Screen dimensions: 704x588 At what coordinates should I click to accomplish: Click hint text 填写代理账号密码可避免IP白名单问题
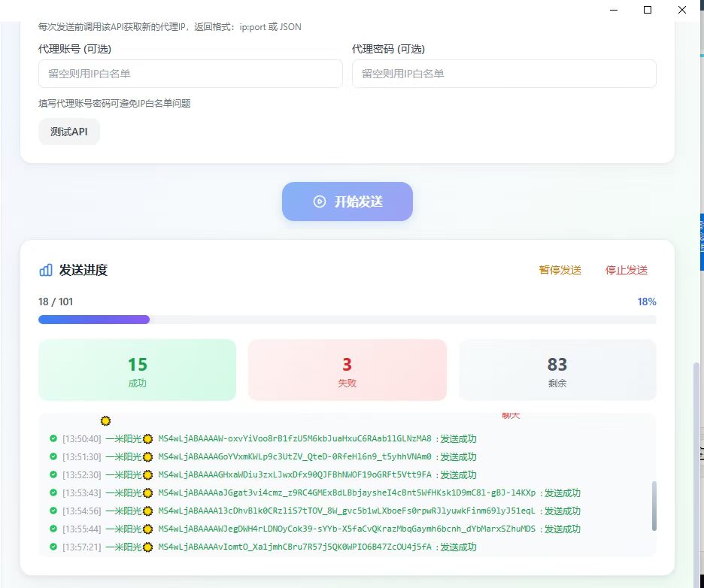pyautogui.click(x=114, y=104)
